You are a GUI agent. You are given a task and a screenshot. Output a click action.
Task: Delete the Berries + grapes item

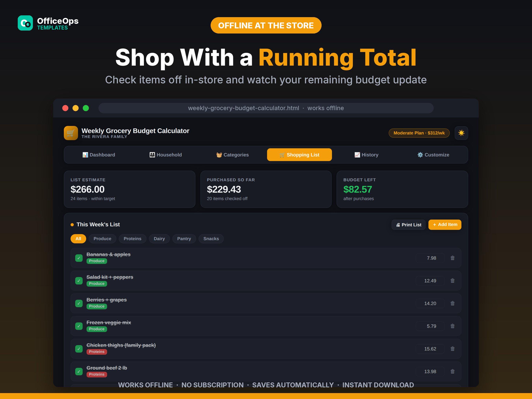[452, 303]
